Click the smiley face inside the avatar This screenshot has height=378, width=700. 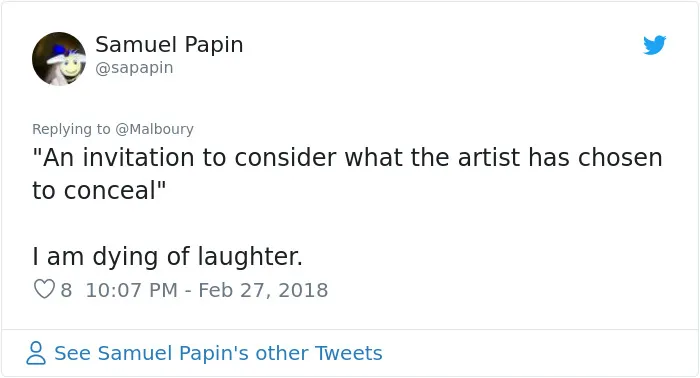tap(71, 68)
